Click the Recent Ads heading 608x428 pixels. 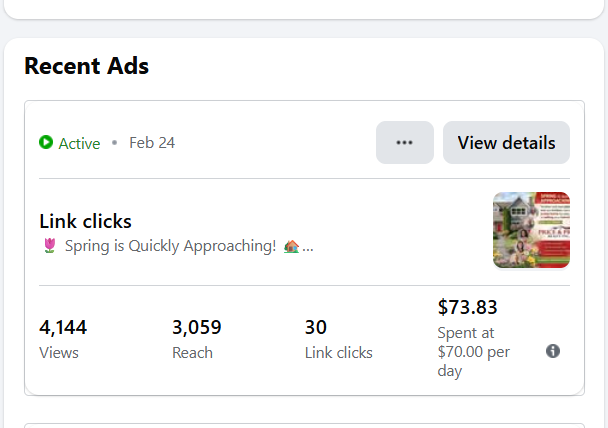point(86,67)
